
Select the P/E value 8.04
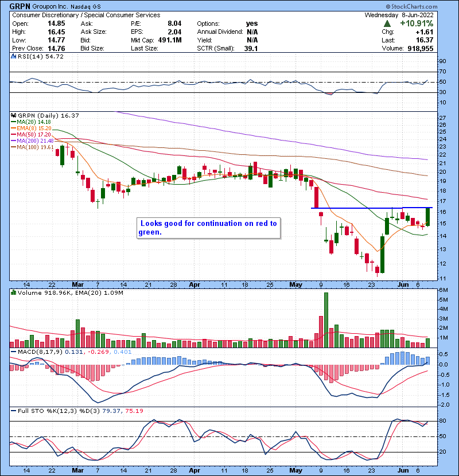coord(174,24)
